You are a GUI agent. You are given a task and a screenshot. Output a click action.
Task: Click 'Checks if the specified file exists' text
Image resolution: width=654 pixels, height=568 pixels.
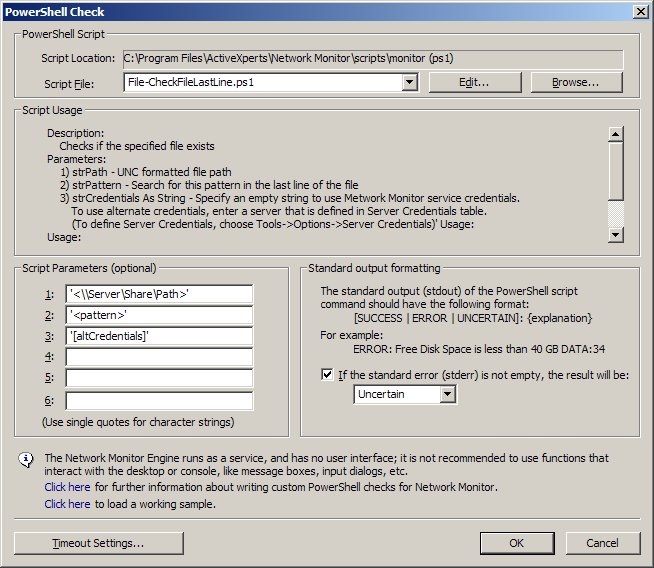[137, 146]
